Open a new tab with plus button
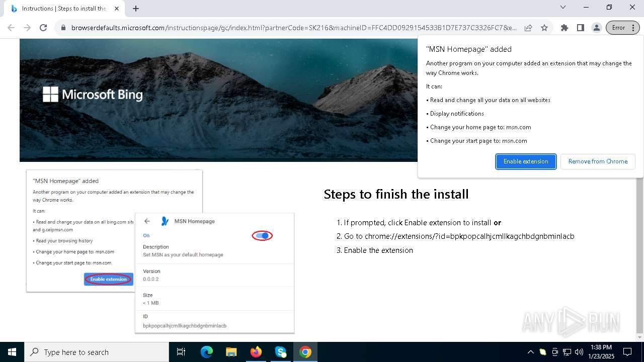Screen dimensions: 644x362 (136, 9)
